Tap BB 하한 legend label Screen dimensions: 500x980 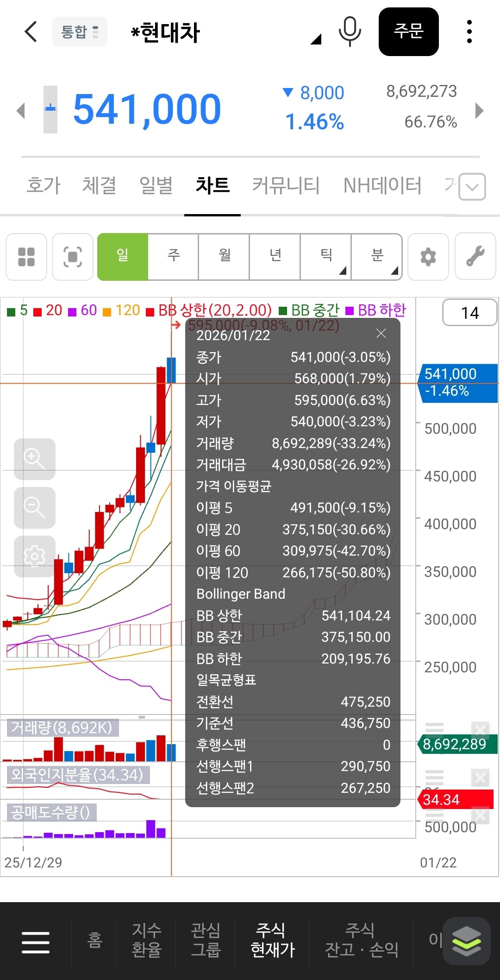pos(376,310)
